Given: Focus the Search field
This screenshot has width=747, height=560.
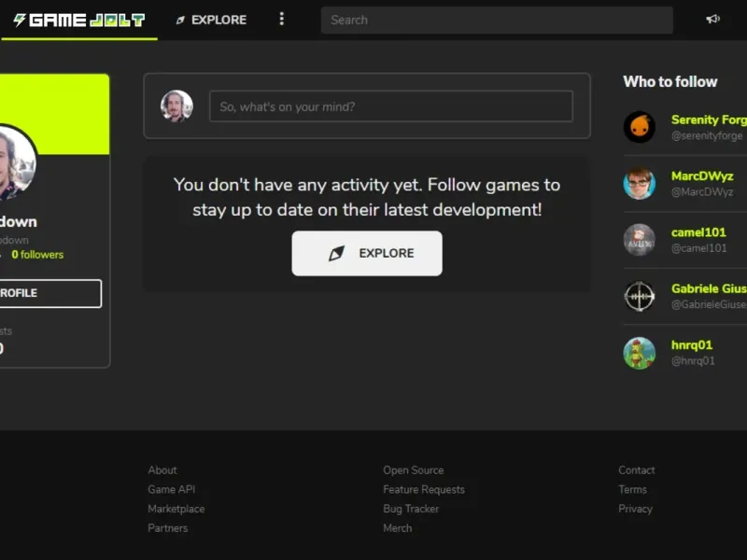Looking at the screenshot, I should (497, 20).
